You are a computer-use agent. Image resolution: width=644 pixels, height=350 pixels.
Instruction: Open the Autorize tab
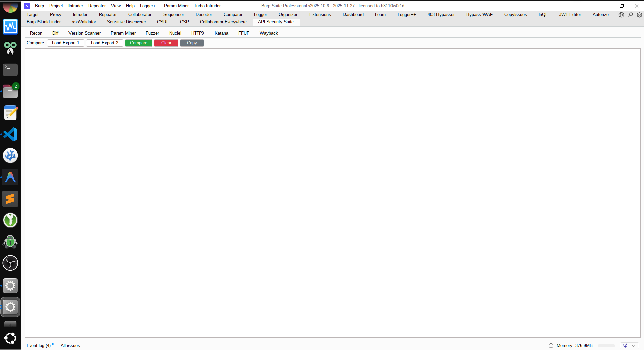[601, 15]
